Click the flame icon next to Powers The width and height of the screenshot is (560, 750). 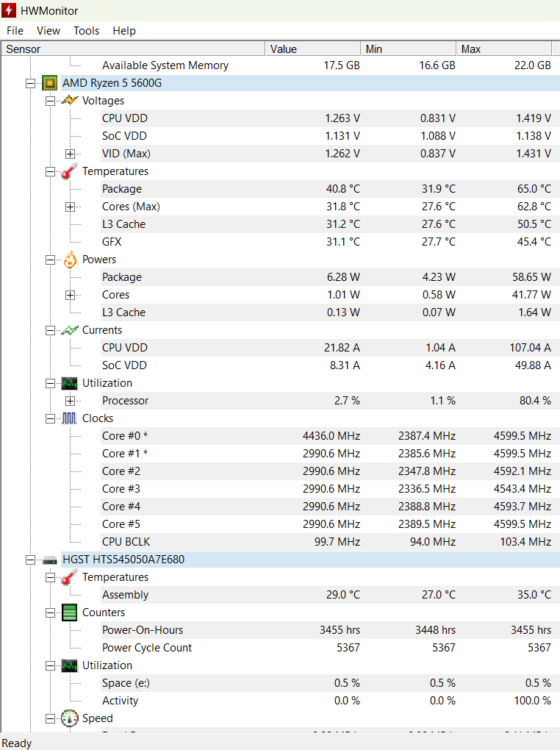[x=70, y=260]
